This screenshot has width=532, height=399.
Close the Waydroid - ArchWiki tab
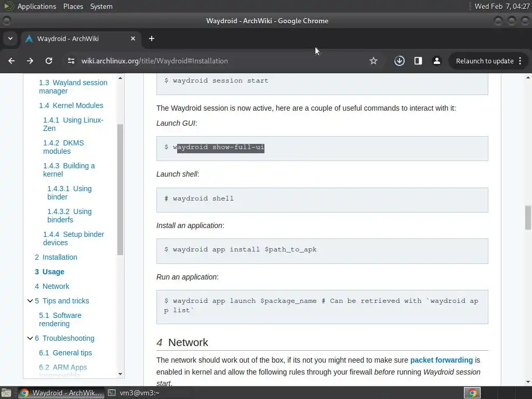[x=133, y=38]
